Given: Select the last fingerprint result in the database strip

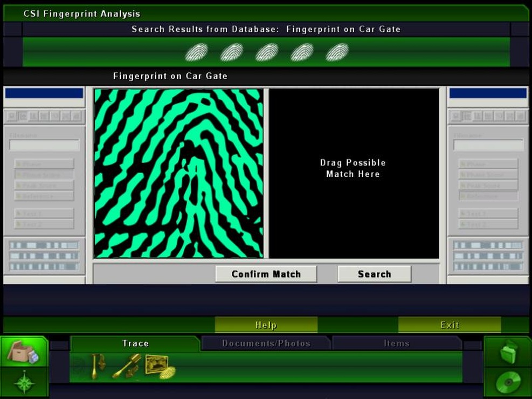Looking at the screenshot, I should pos(336,52).
